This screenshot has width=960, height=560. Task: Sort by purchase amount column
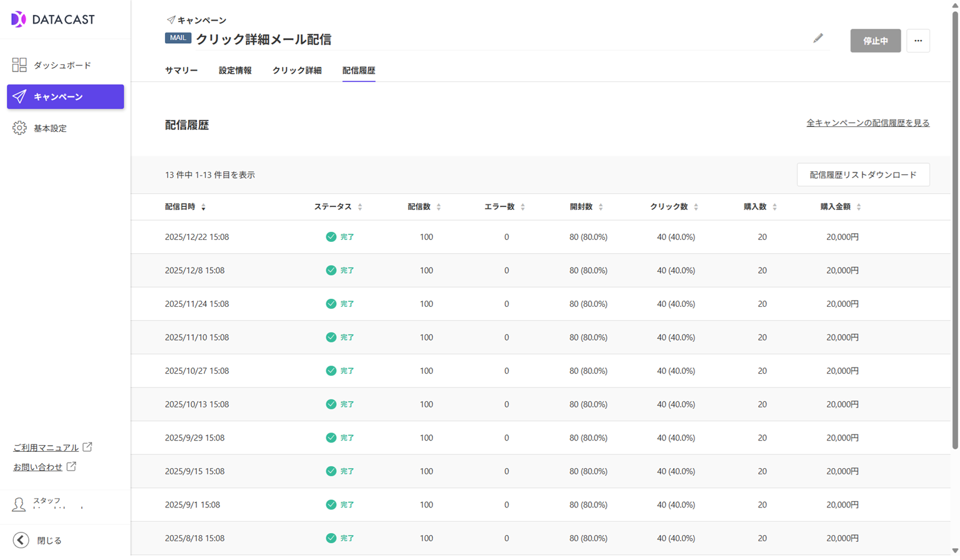[859, 207]
